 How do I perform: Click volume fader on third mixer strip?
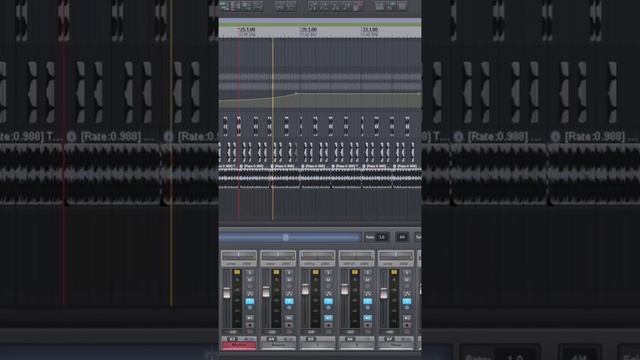pyautogui.click(x=305, y=289)
